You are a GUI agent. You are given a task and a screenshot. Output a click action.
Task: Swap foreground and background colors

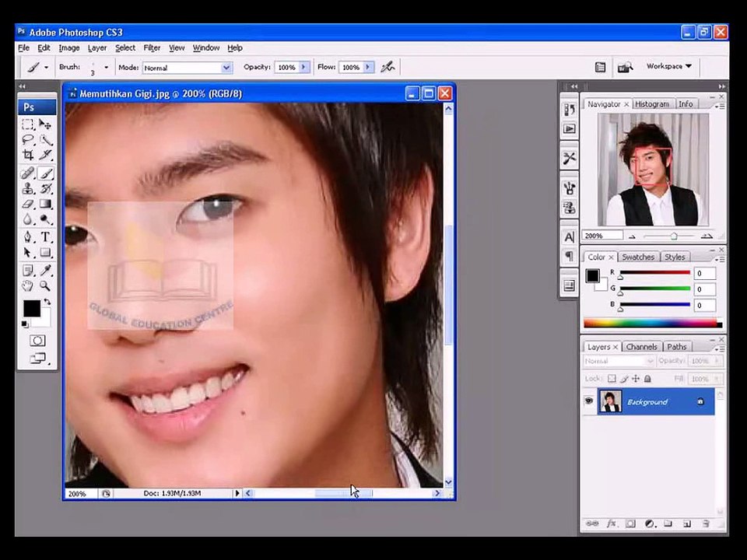tap(47, 302)
